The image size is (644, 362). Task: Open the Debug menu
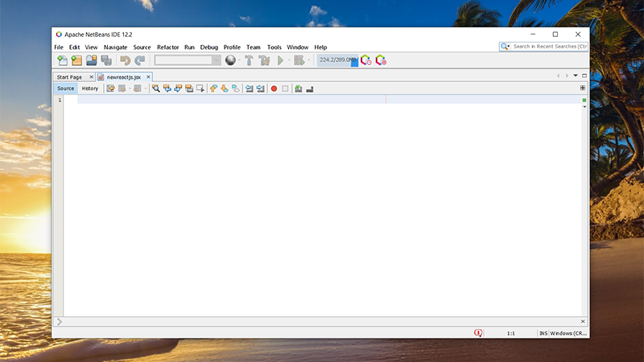tap(209, 47)
